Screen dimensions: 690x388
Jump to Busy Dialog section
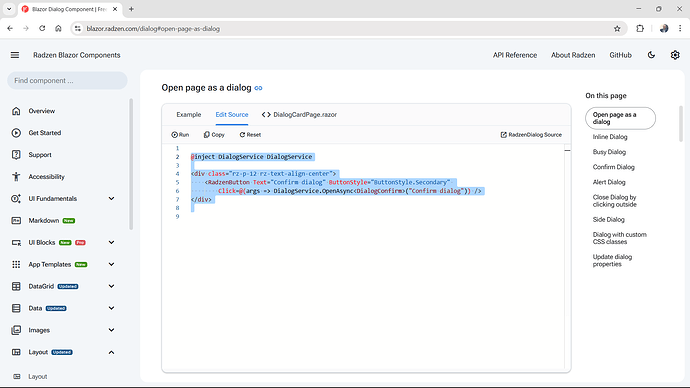pyautogui.click(x=609, y=152)
